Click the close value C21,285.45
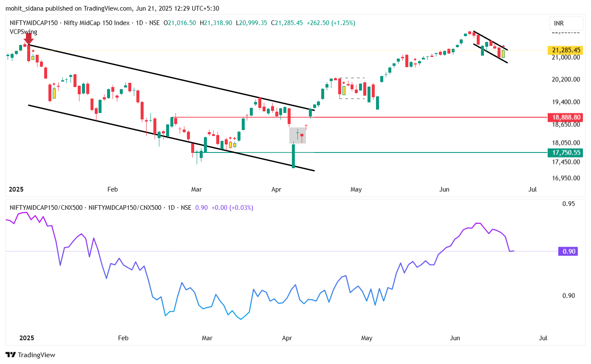 tap(287, 23)
